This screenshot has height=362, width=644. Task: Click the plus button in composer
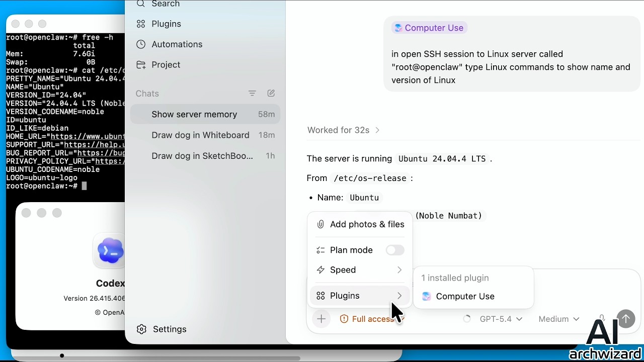coord(321,319)
